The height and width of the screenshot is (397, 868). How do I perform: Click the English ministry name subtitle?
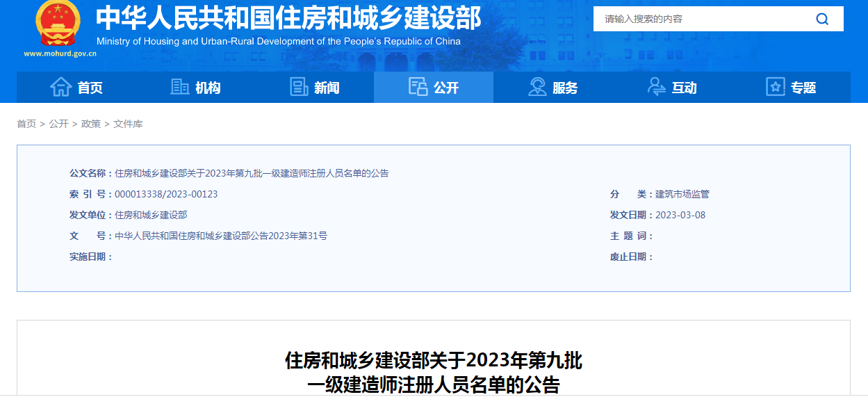(x=279, y=41)
